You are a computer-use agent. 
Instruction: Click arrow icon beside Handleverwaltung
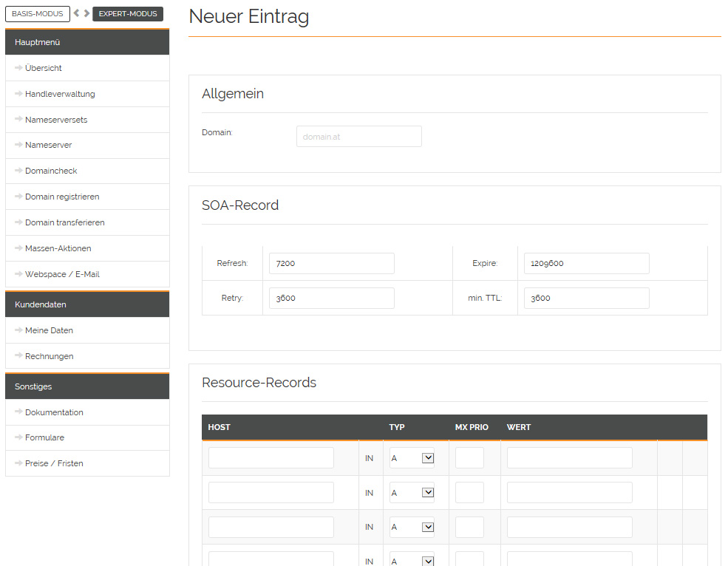click(18, 94)
